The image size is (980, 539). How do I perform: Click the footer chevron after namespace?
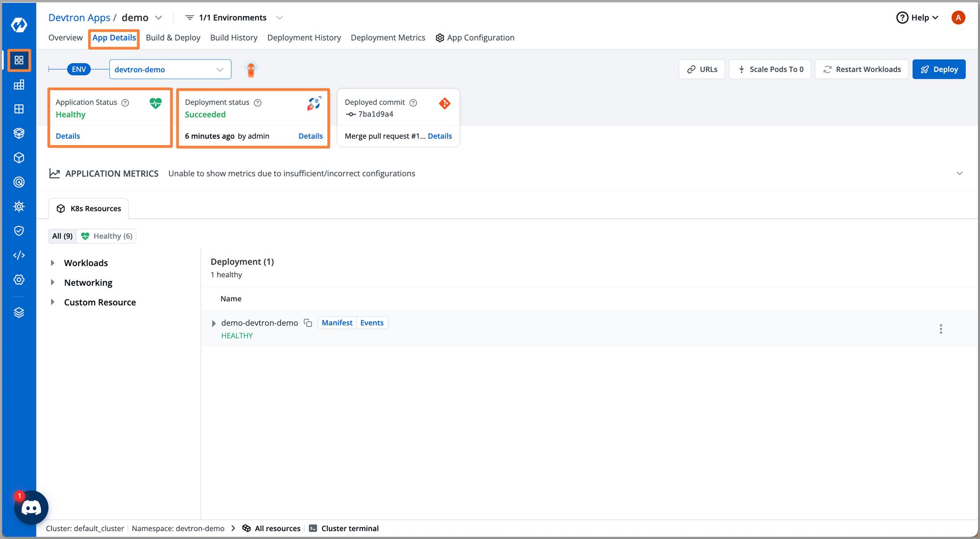pos(233,529)
